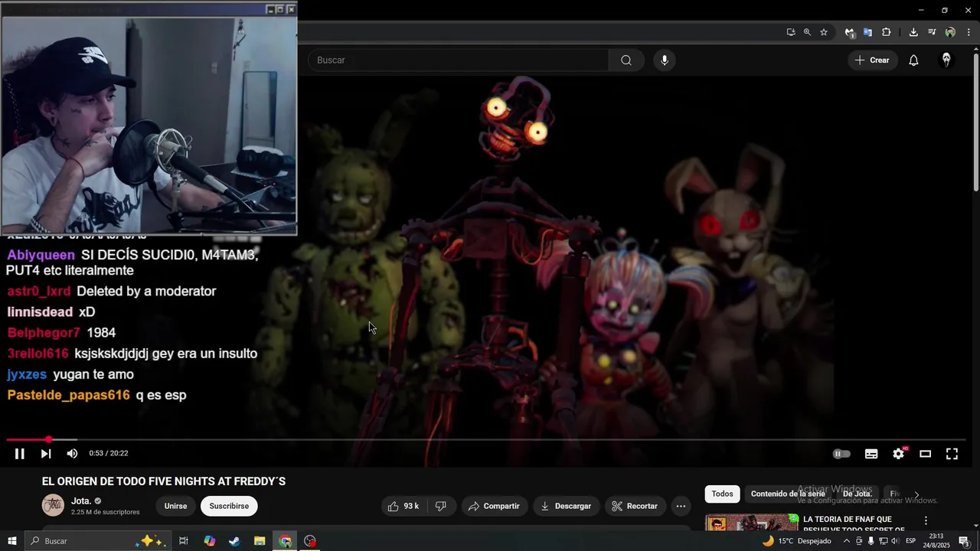Show Chrome downloads
980x551 pixels.
click(913, 32)
